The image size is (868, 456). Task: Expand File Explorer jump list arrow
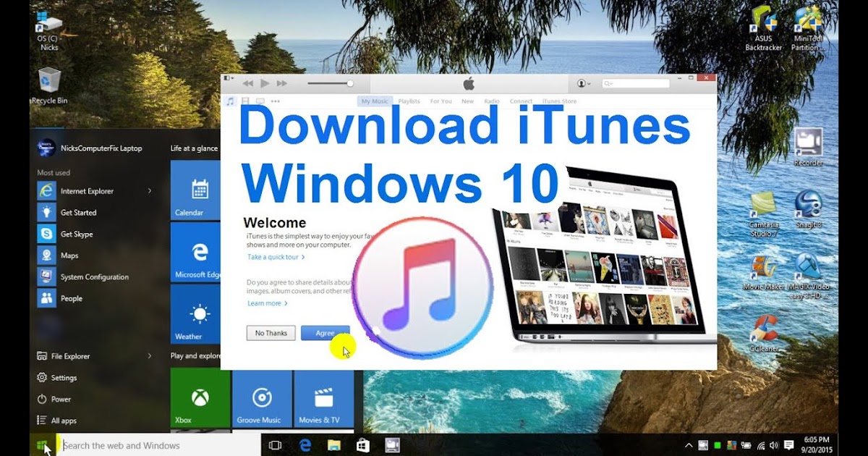150,356
